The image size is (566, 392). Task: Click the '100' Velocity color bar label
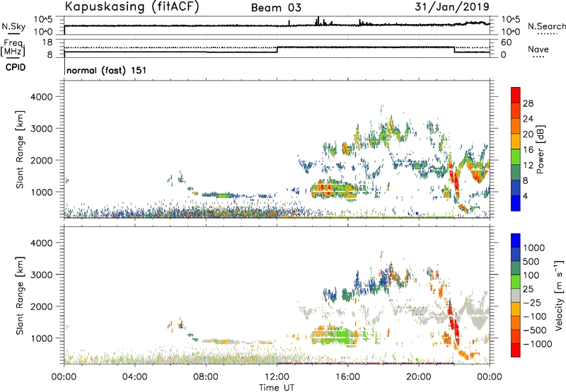point(531,275)
